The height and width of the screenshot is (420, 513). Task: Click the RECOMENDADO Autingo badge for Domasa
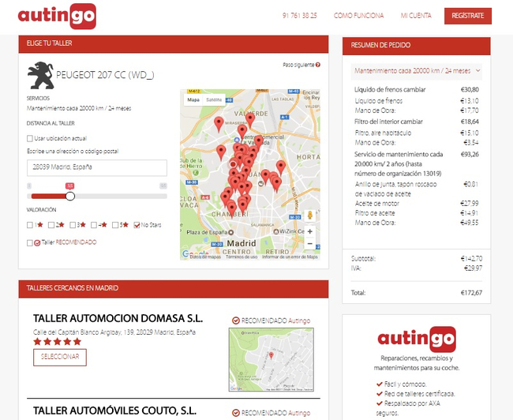coord(271,321)
